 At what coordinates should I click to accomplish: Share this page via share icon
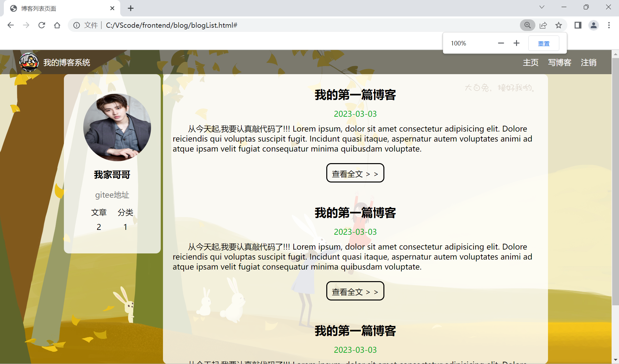coord(543,25)
